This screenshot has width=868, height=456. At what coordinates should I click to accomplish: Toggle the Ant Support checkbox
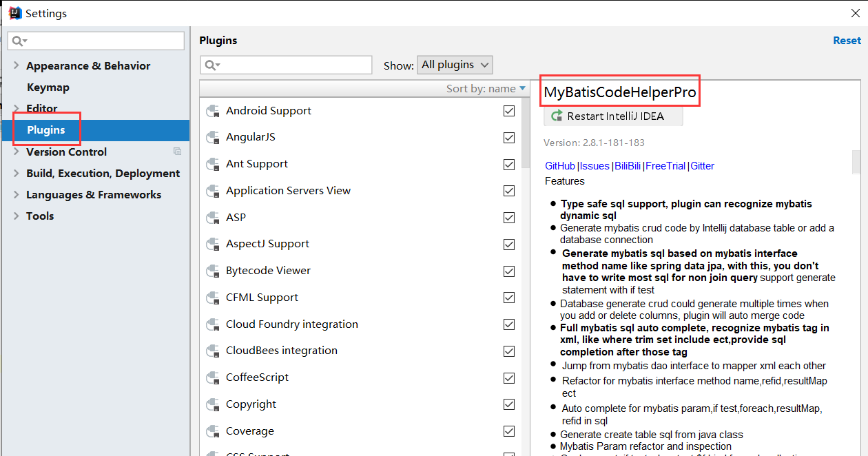[509, 164]
